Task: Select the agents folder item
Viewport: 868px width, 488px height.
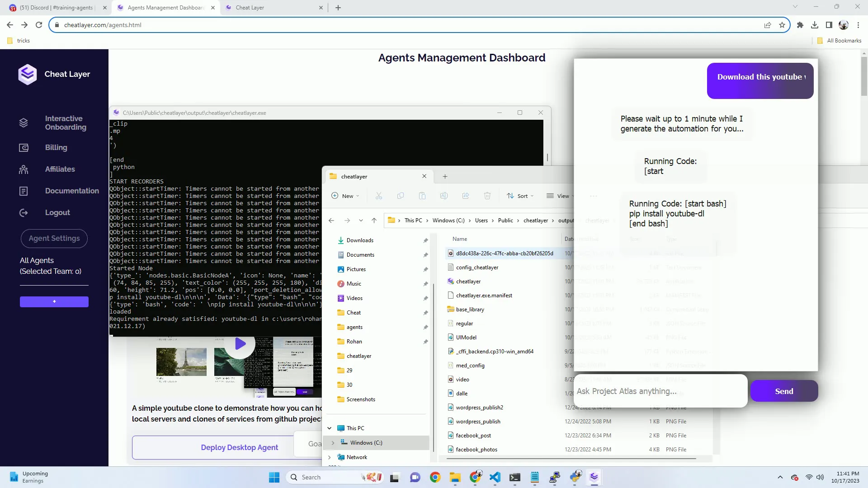Action: [355, 327]
